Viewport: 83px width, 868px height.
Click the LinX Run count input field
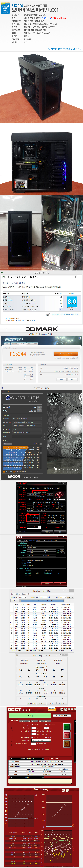tap(63, 597)
